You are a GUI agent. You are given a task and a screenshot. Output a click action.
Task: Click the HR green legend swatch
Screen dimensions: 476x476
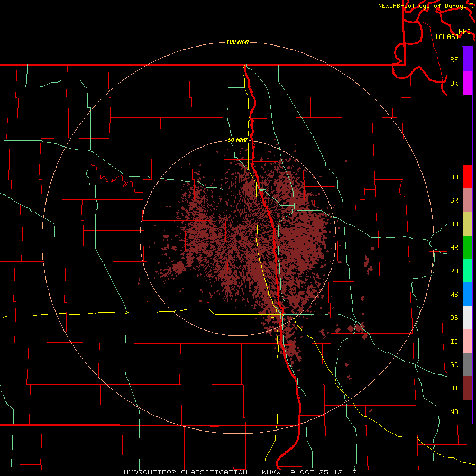tap(467, 247)
